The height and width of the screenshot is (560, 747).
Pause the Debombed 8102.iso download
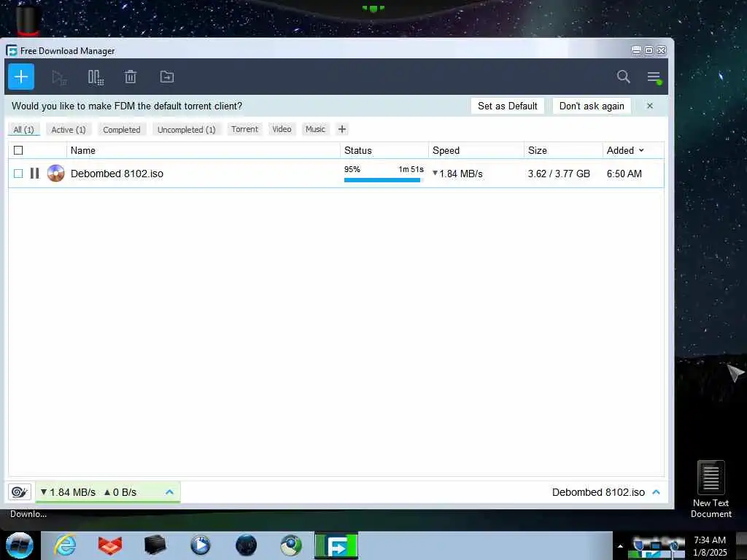tap(35, 174)
